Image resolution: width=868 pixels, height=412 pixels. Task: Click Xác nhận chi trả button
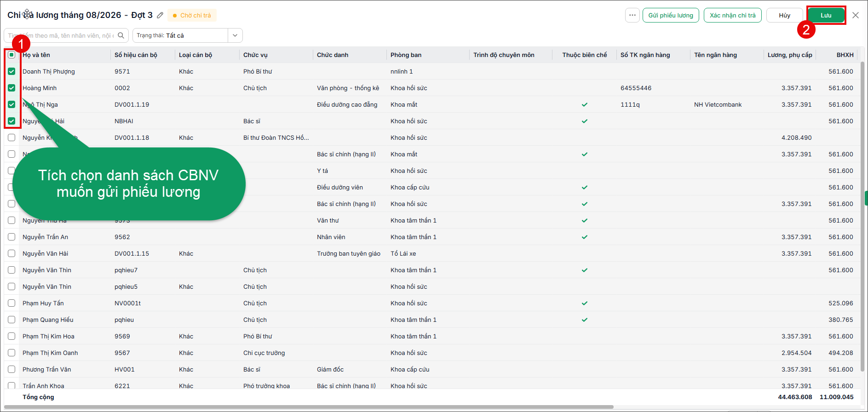click(733, 15)
